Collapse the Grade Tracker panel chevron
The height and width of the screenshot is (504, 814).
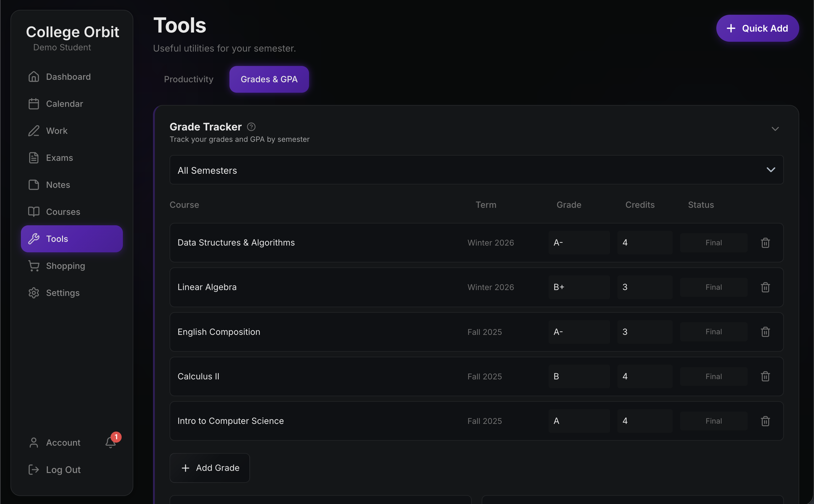pyautogui.click(x=775, y=129)
